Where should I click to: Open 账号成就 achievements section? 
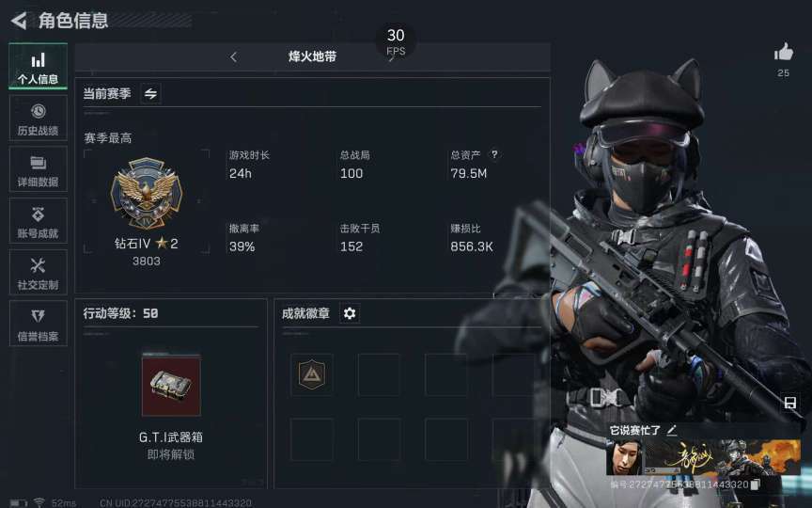coord(38,221)
